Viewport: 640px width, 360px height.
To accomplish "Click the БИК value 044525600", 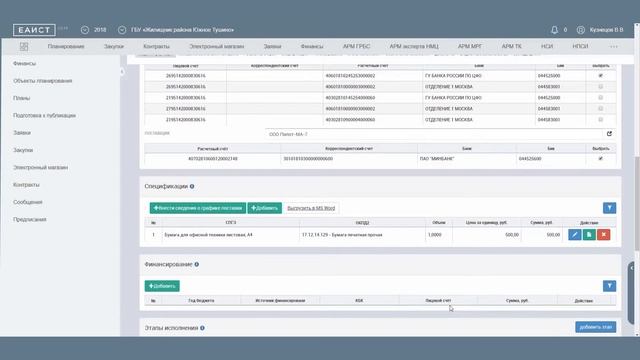I will click(530, 159).
